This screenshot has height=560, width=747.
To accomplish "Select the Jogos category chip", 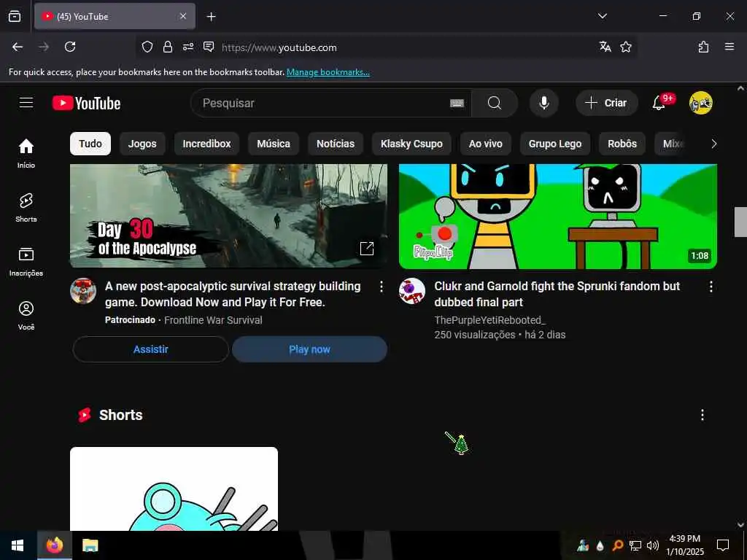I will pos(142,144).
